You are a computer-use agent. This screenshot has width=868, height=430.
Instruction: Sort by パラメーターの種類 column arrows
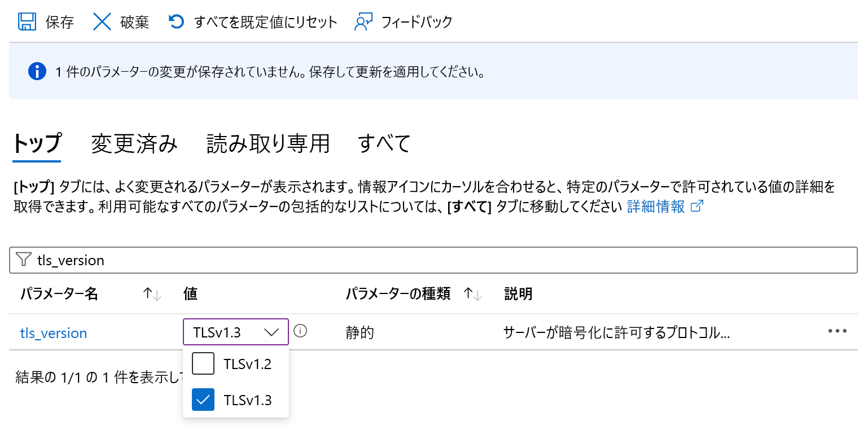pyautogui.click(x=472, y=294)
